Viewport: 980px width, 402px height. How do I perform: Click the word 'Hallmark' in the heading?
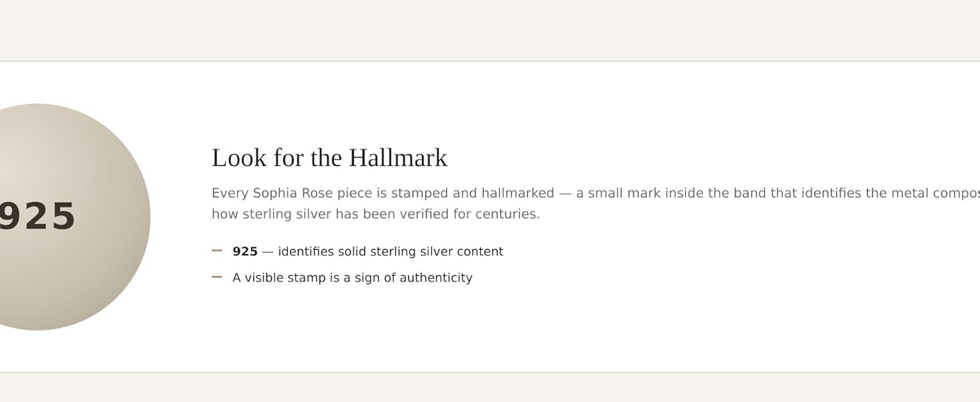[398, 158]
